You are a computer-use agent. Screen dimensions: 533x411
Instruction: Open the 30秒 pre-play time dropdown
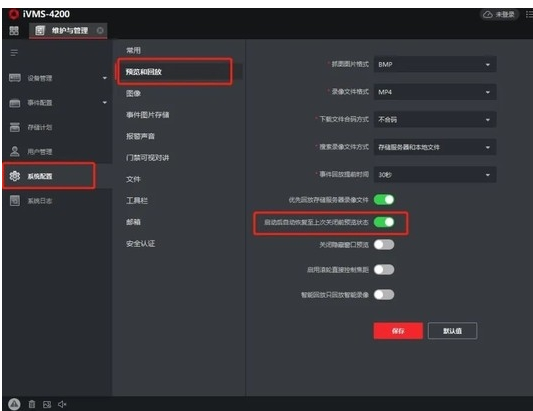tap(435, 175)
